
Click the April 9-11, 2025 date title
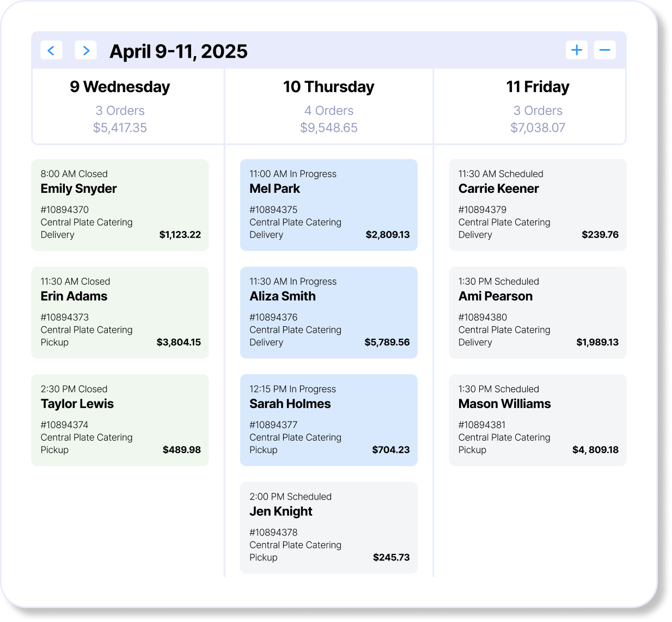(x=178, y=51)
